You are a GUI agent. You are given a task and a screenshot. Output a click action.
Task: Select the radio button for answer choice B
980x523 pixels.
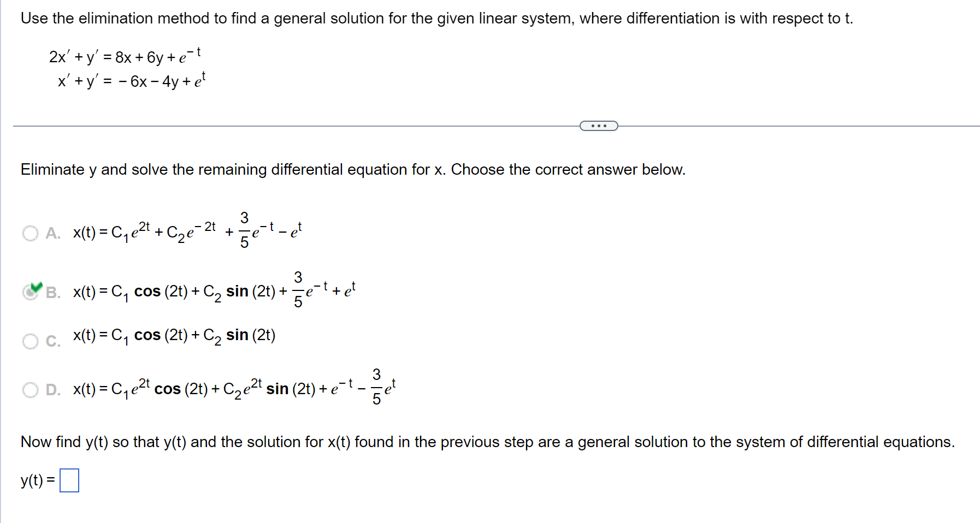tap(30, 293)
